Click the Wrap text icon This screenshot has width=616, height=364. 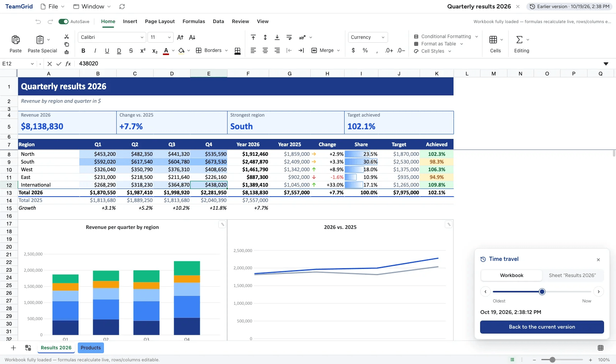point(289,37)
